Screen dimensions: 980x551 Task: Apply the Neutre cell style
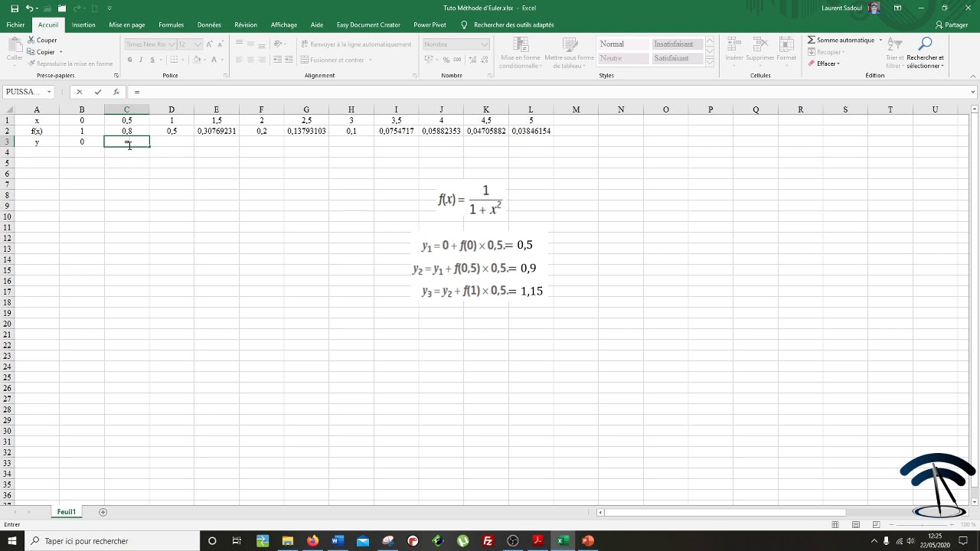pyautogui.click(x=622, y=58)
